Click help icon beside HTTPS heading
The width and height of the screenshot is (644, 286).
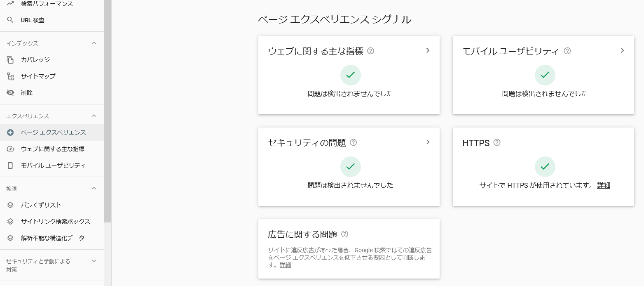coord(497,142)
